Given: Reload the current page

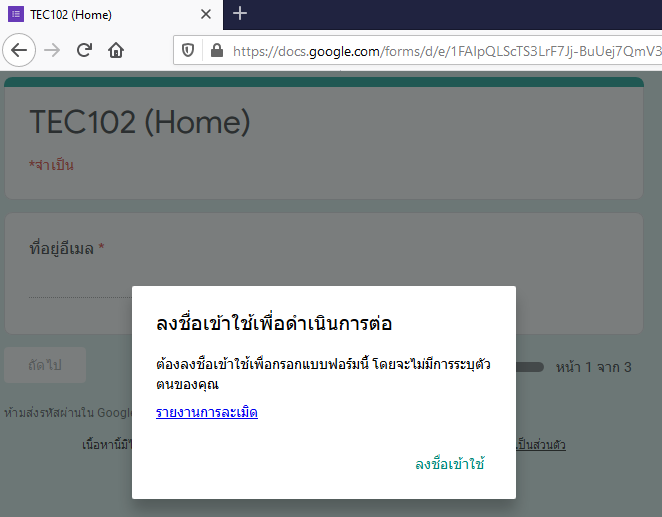Looking at the screenshot, I should pos(85,50).
